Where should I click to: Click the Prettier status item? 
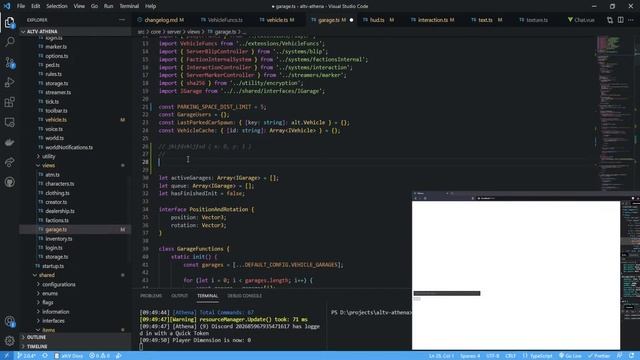(599, 356)
